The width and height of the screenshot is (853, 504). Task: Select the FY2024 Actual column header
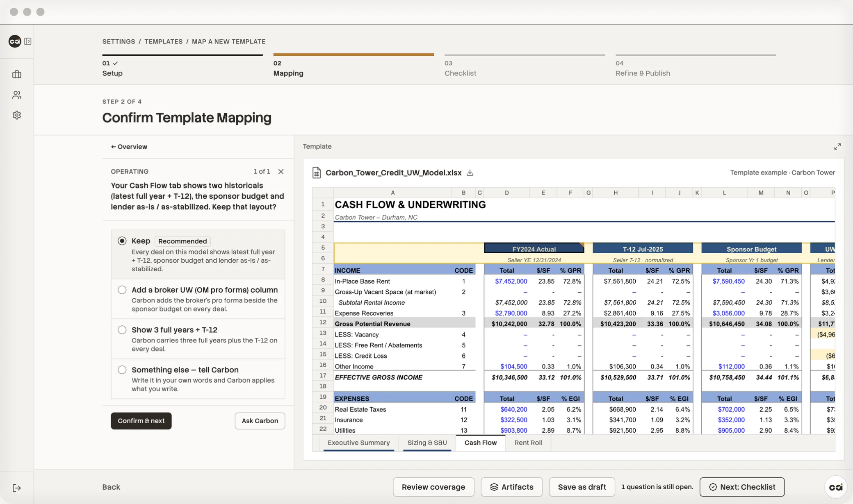[534, 249]
